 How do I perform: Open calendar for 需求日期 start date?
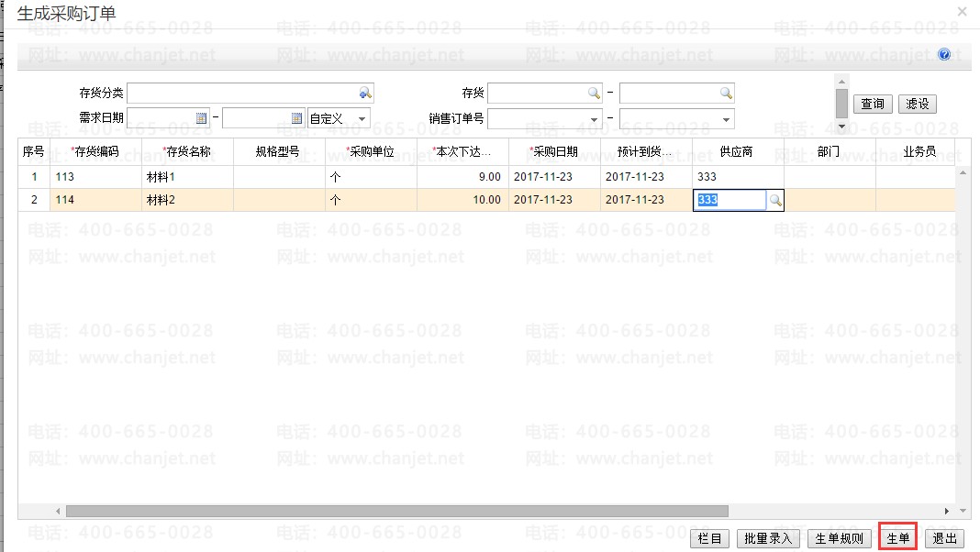(201, 118)
